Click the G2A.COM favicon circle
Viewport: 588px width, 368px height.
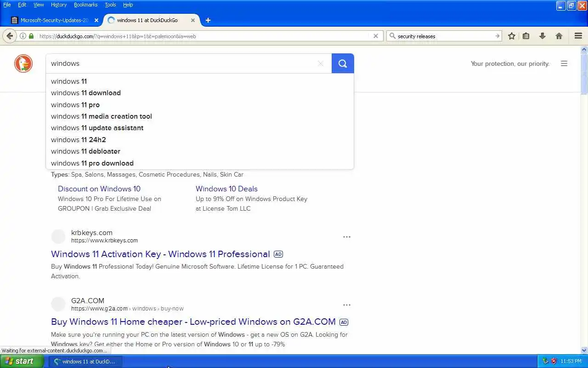[58, 304]
